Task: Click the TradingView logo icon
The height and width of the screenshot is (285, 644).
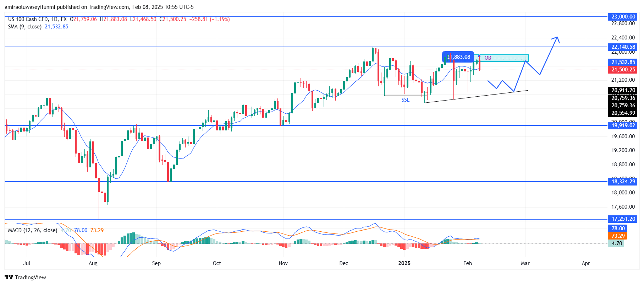Action: pyautogui.click(x=9, y=278)
